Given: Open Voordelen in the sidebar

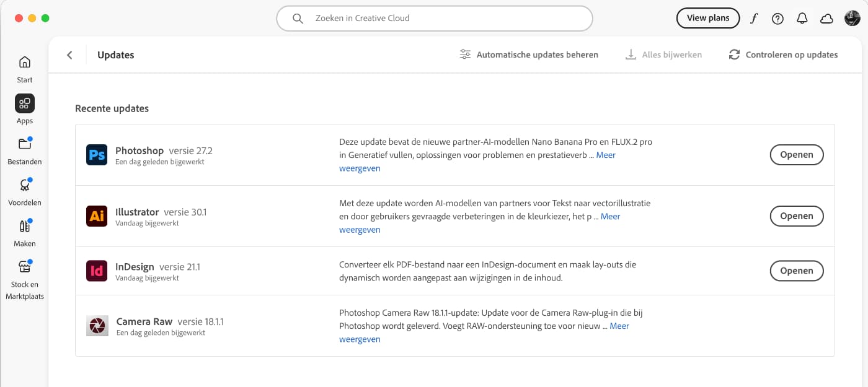Looking at the screenshot, I should pos(24,191).
